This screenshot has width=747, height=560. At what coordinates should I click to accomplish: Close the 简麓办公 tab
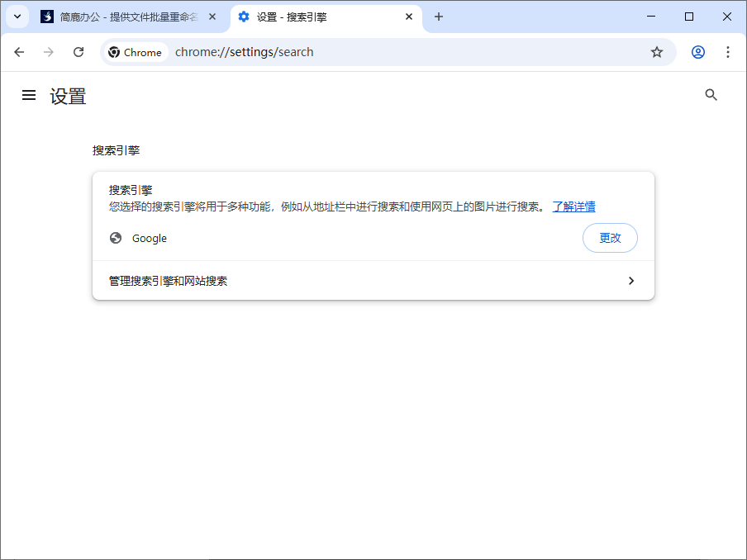[212, 17]
